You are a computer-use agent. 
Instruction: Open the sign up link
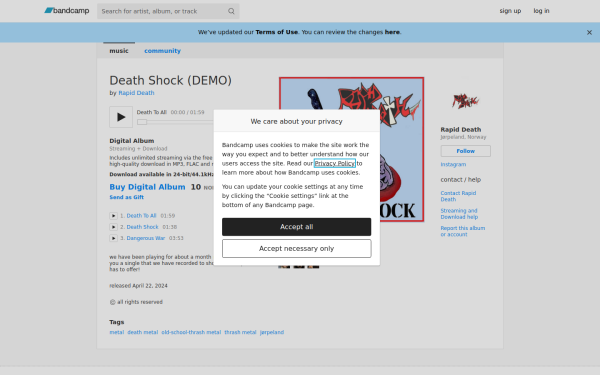pos(510,11)
